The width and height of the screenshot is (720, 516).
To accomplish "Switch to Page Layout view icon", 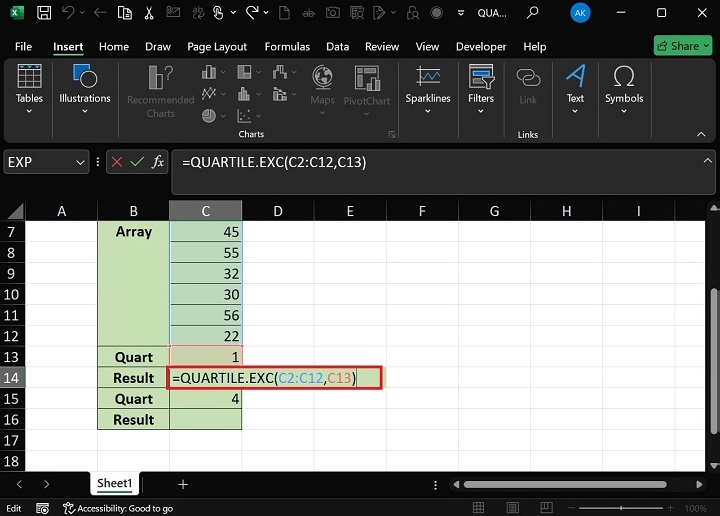I will 512,508.
